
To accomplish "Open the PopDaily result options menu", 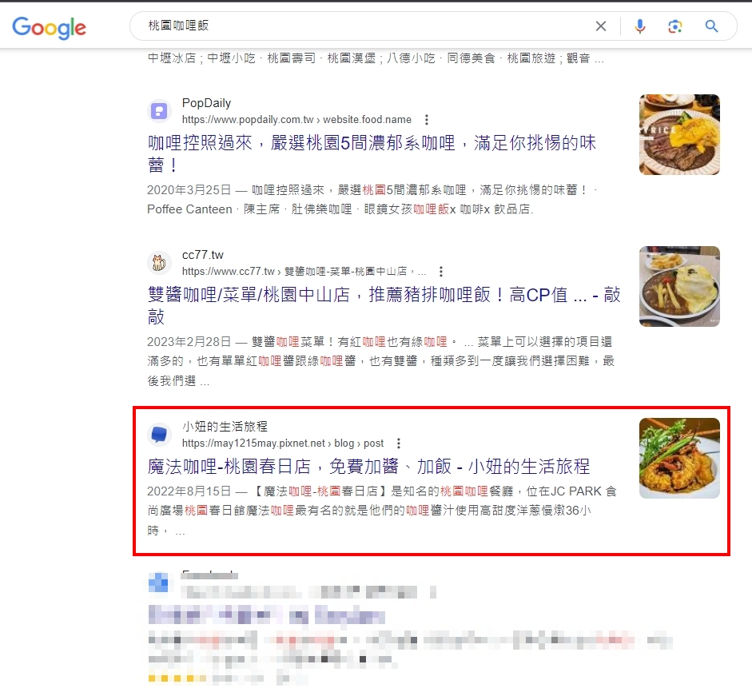I will click(427, 119).
